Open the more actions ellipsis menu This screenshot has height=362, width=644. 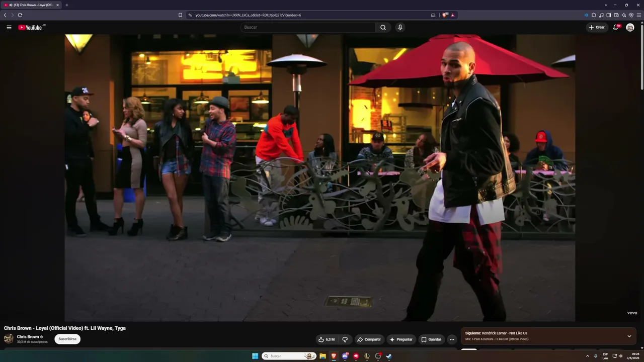click(x=452, y=339)
